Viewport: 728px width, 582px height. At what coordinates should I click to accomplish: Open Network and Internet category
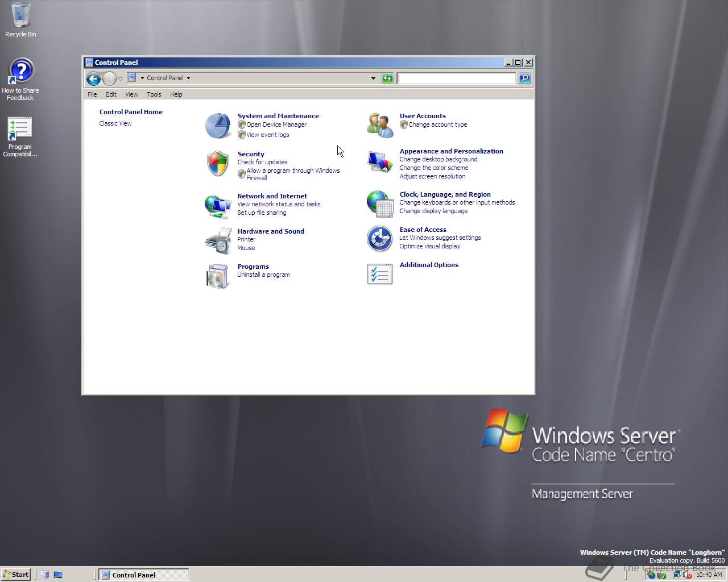coord(272,196)
